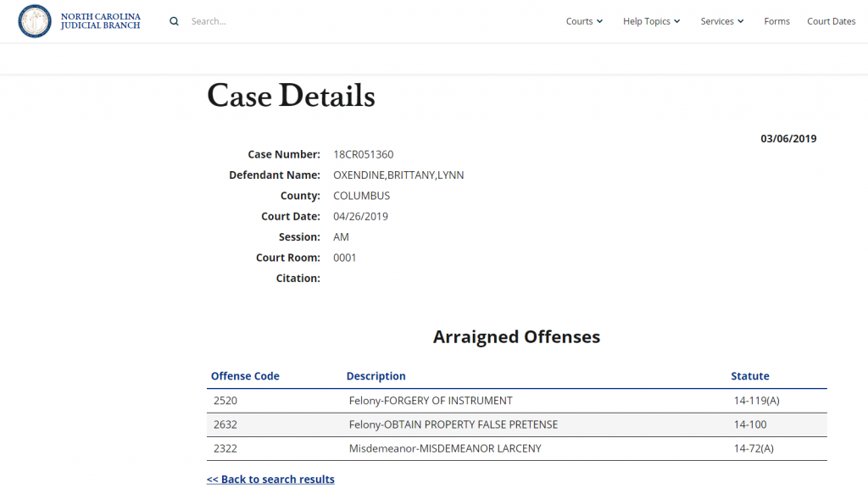Click the Case Details heading
868x488 pixels.
(x=291, y=96)
